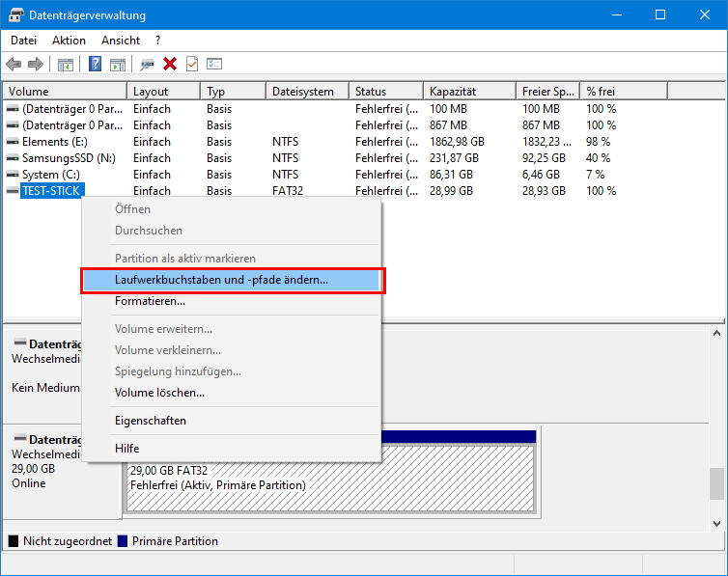Toggle the action pane toolbar icon

(118, 64)
